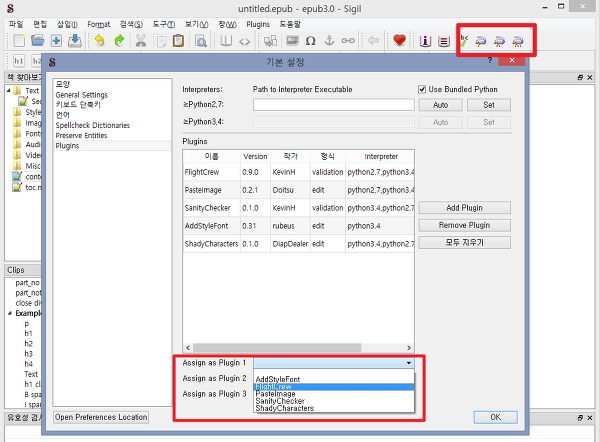Open the Assign as Plugin 1 dropdown
600x442 pixels.
click(x=334, y=363)
